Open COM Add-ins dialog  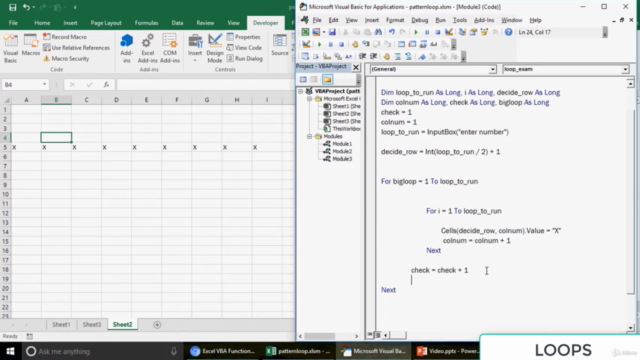(x=170, y=49)
